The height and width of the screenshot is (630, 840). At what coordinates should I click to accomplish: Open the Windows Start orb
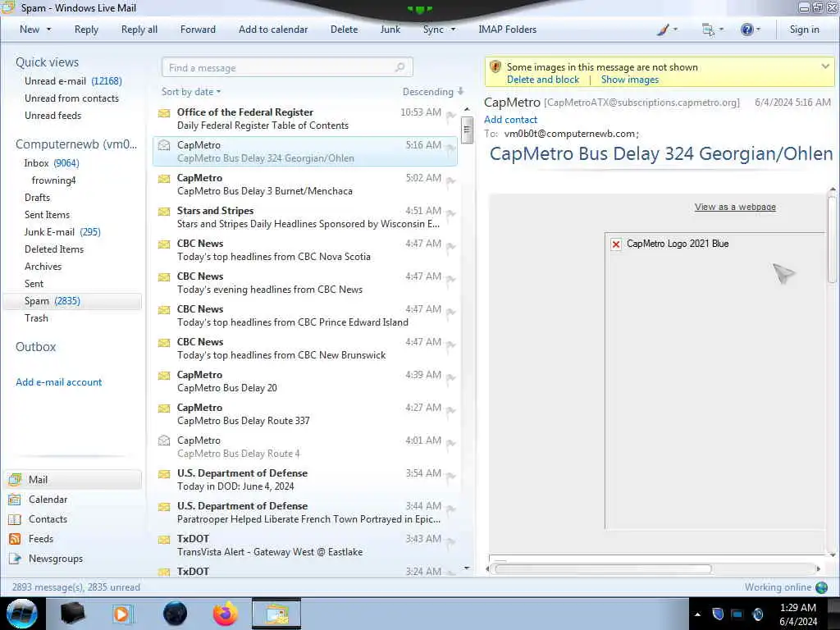coord(22,614)
